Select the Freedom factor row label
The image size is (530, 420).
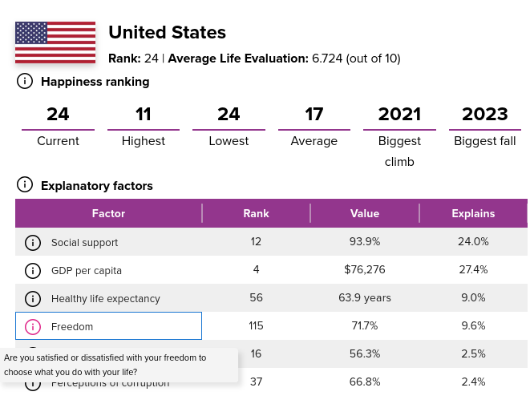[72, 326]
